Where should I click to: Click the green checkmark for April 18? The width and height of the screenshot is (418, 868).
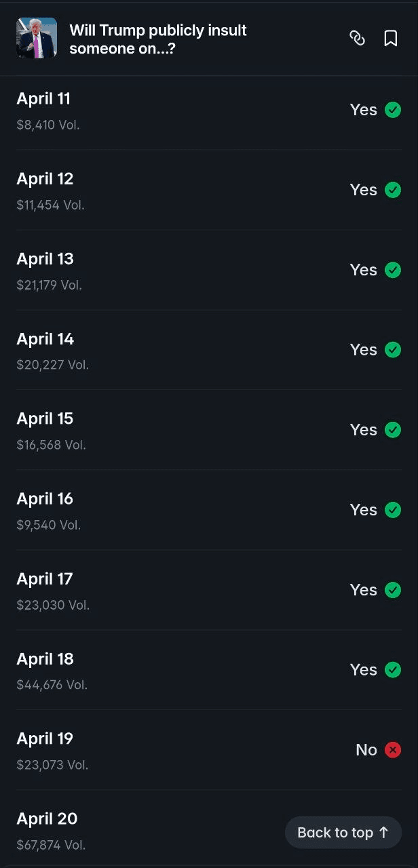[393, 670]
